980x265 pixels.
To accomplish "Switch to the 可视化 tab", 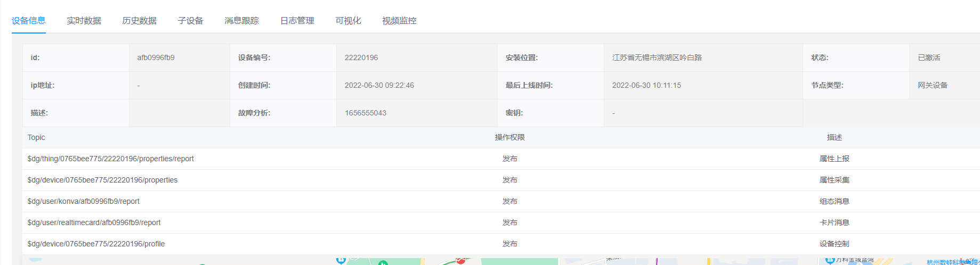I will point(349,21).
